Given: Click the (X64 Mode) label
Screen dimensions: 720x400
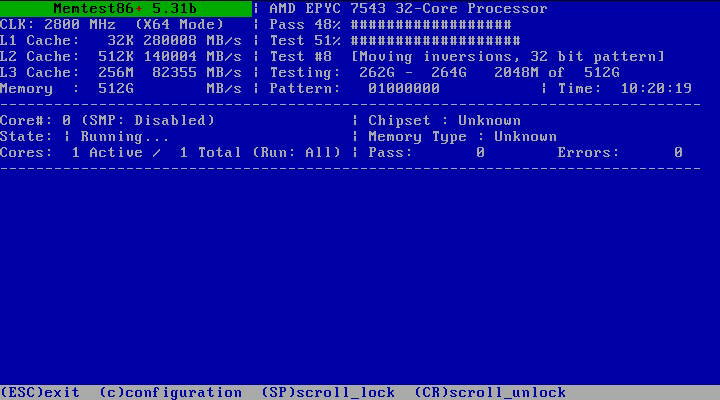Looking at the screenshot, I should tap(180, 24).
